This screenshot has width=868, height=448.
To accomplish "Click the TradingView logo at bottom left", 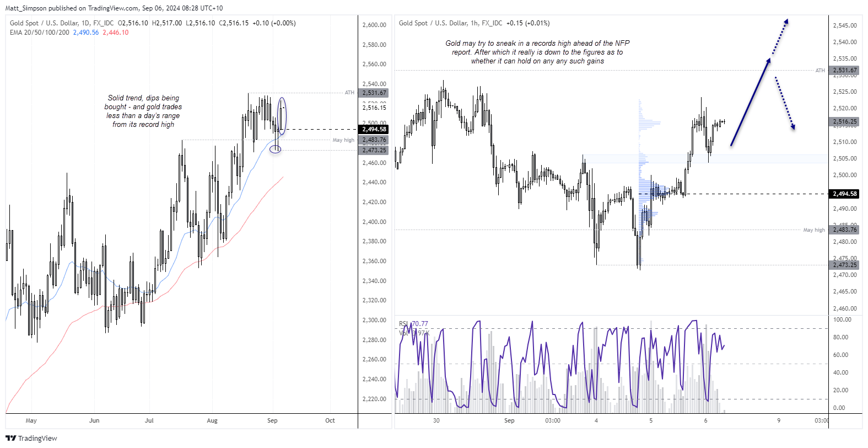I will point(31,438).
